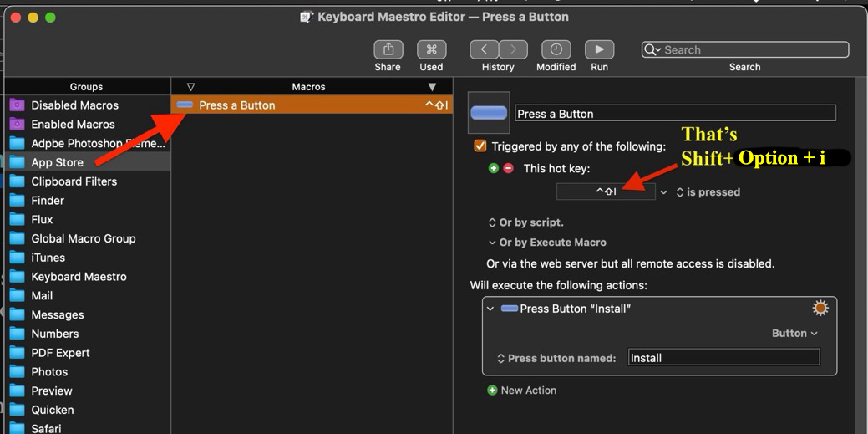Image resolution: width=868 pixels, height=434 pixels.
Task: Select the Mail group
Action: pyautogui.click(x=88, y=295)
